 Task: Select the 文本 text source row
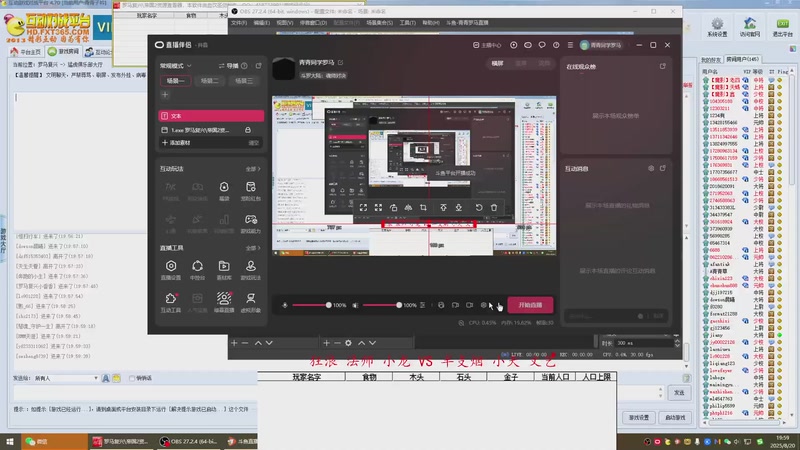pyautogui.click(x=211, y=116)
